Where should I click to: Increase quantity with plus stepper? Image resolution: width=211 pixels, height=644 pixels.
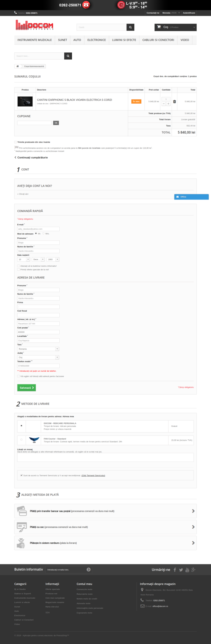pyautogui.click(x=168, y=104)
